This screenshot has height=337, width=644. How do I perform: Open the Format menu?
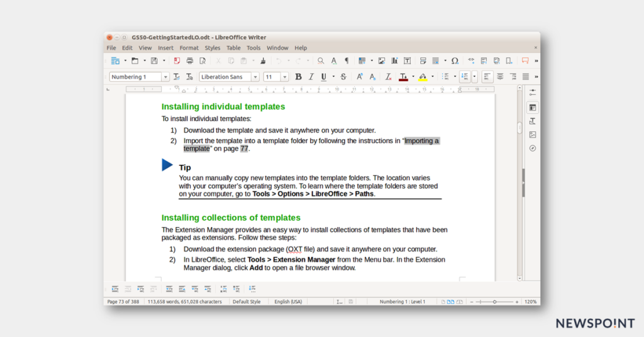pos(189,48)
